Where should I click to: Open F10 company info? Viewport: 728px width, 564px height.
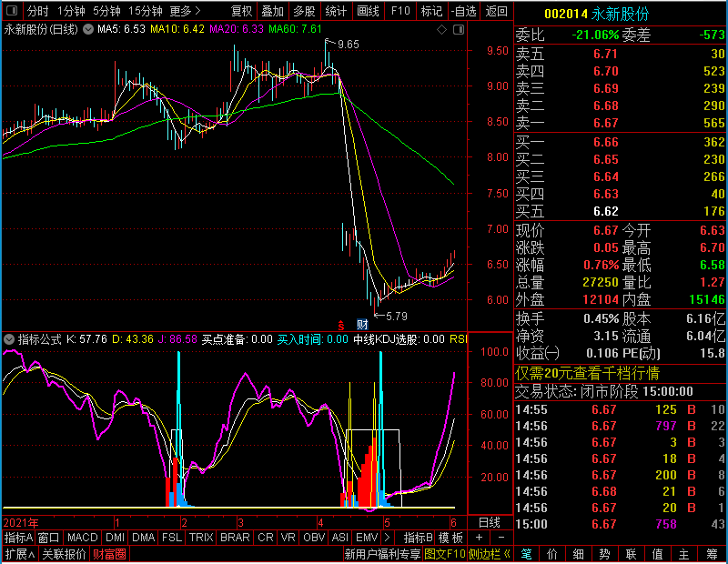point(400,11)
